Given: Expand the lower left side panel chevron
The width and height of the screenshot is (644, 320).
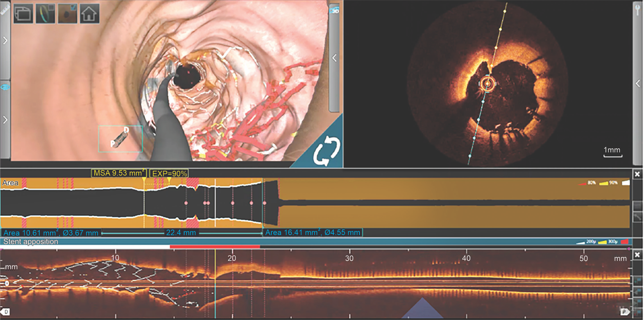Looking at the screenshot, I should [x=5, y=120].
